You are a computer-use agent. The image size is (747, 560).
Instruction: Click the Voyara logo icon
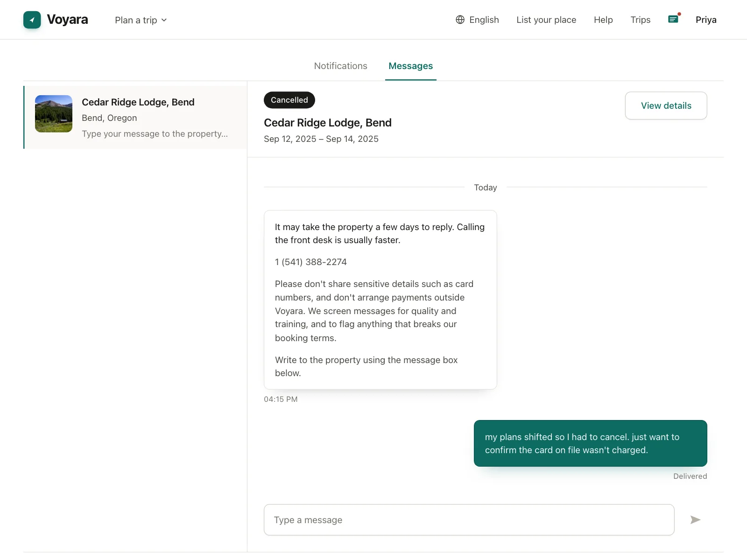32,20
